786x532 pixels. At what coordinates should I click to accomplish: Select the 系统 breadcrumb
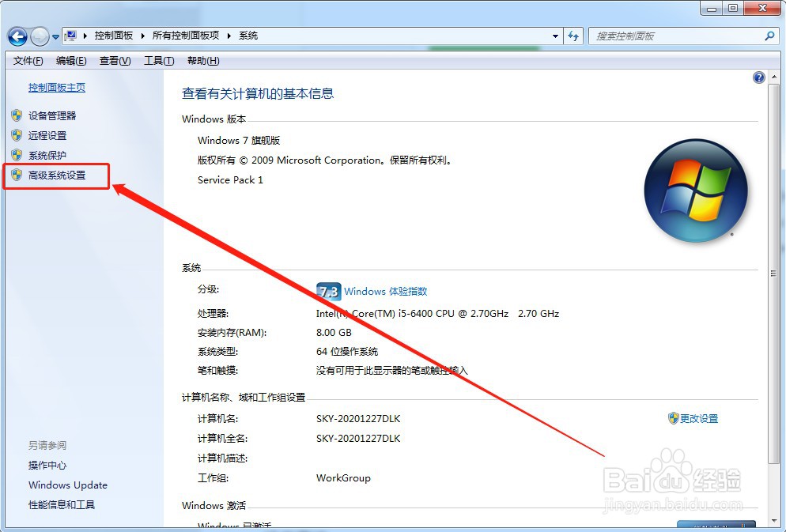[x=248, y=36]
